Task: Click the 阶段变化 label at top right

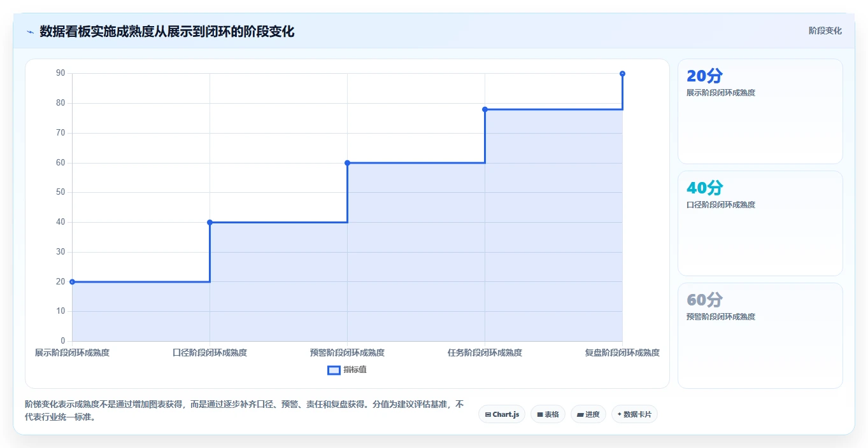Action: coord(825,31)
